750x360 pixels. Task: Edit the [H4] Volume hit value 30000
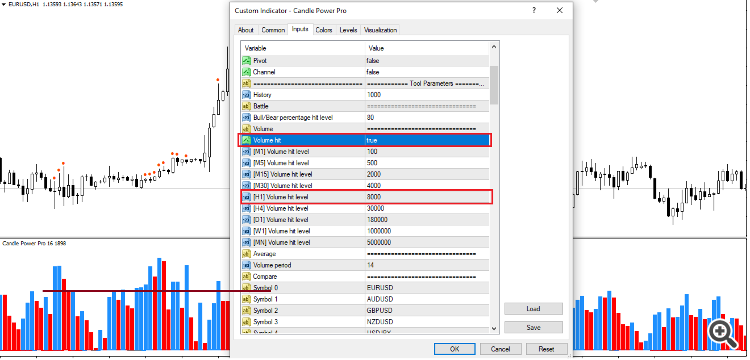375,208
